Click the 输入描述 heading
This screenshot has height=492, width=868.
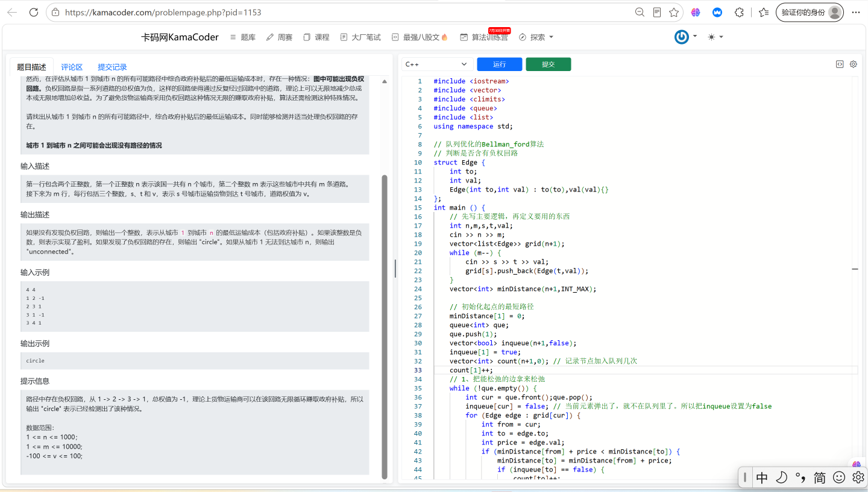coord(35,166)
